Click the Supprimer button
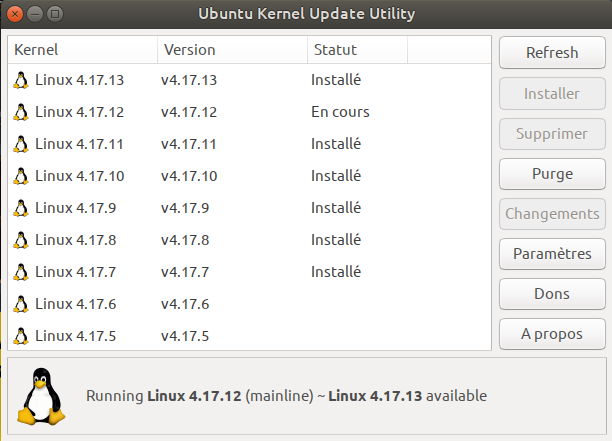This screenshot has height=441, width=612. (x=552, y=134)
